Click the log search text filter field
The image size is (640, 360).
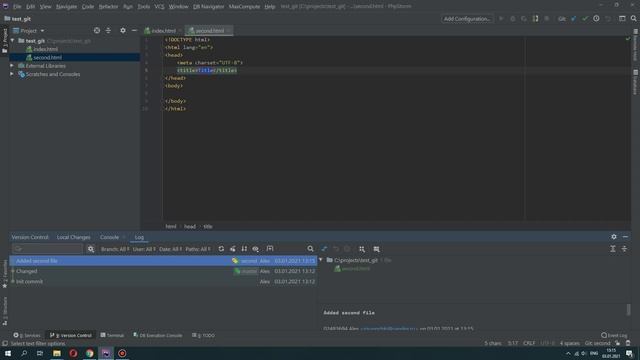[x=47, y=249]
